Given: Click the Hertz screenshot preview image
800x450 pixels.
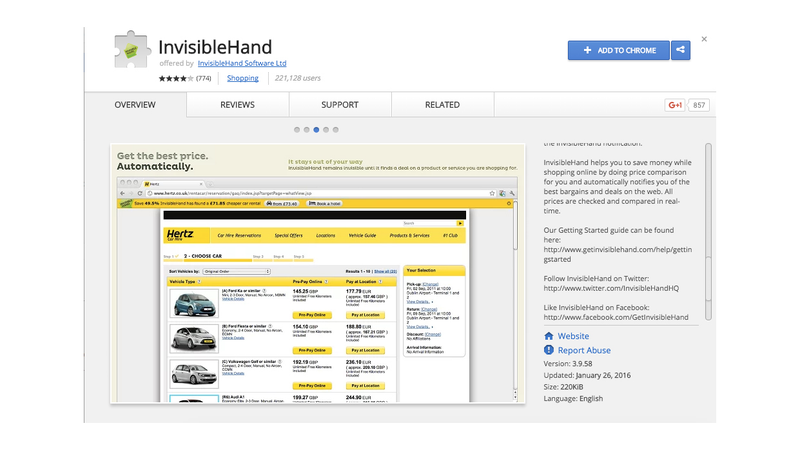Looking at the screenshot, I should (x=317, y=273).
